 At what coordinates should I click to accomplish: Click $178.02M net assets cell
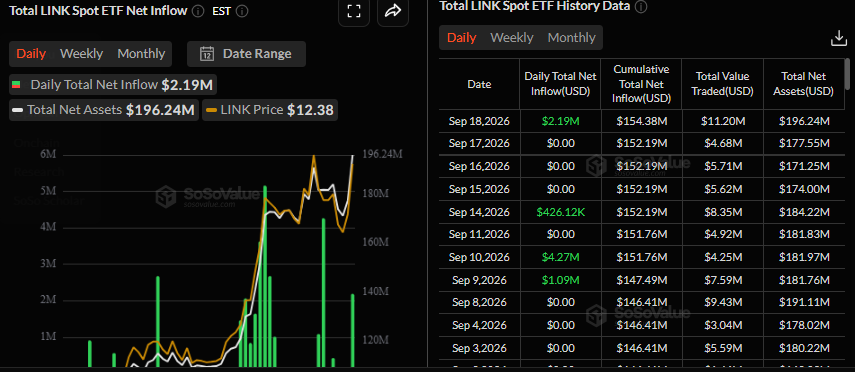click(804, 326)
